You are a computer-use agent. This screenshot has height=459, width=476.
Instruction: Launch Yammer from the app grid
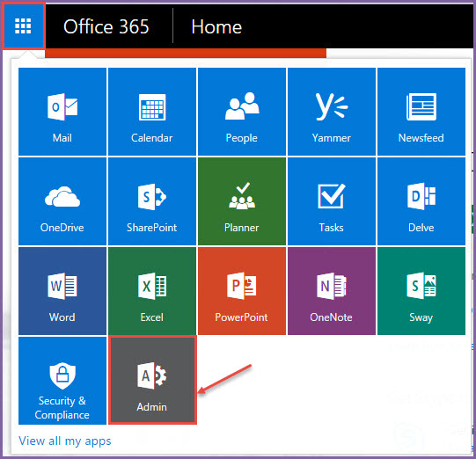pyautogui.click(x=332, y=112)
